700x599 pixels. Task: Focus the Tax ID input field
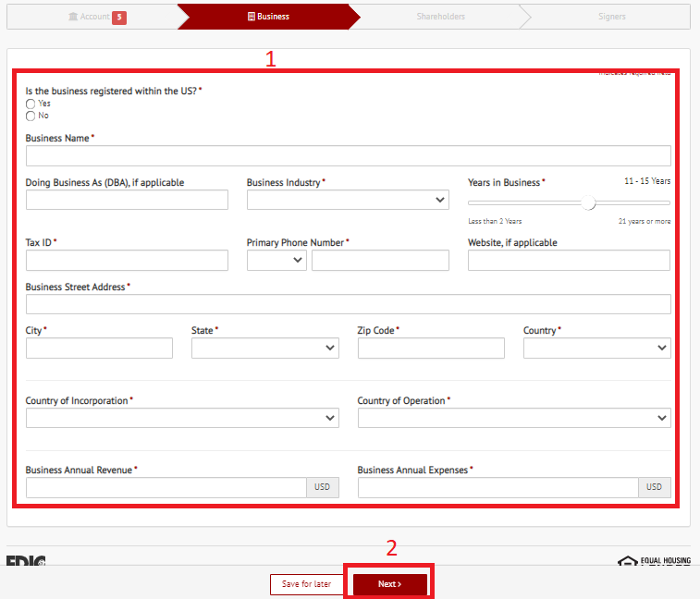127,261
